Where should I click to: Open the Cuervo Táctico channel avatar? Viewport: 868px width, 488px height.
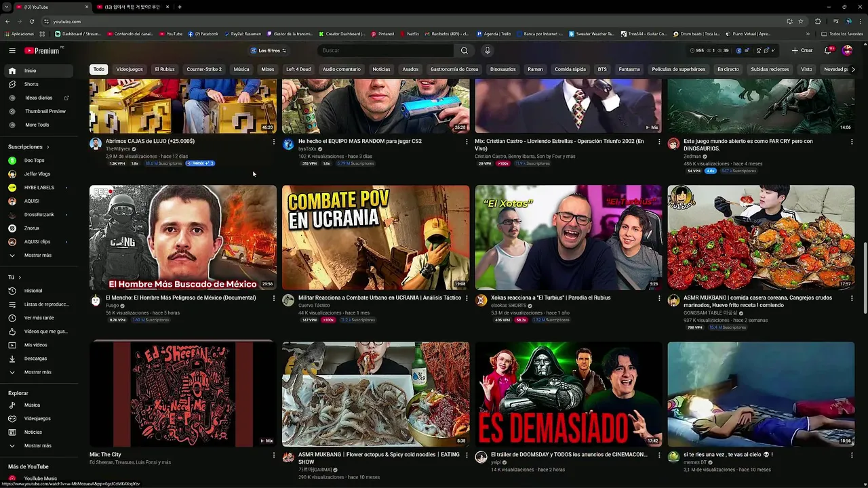288,300
